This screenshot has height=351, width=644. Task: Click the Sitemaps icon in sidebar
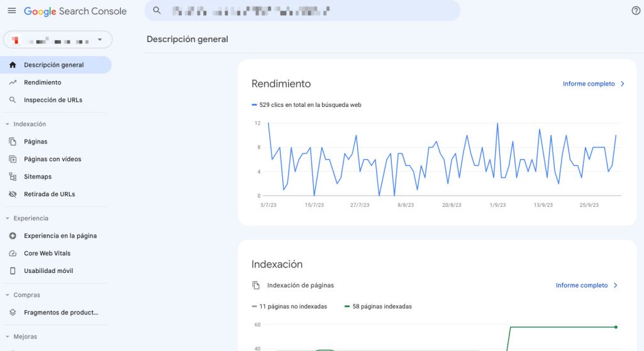point(13,177)
